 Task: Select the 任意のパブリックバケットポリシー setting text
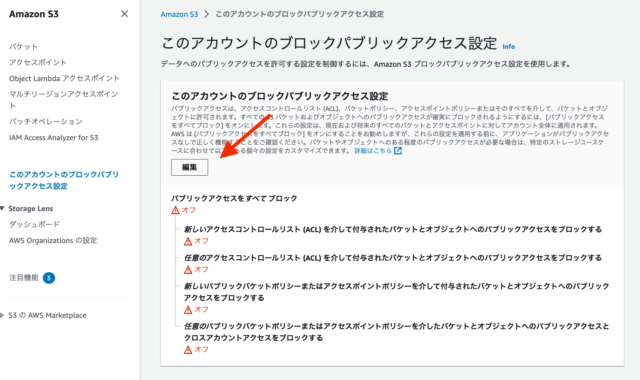(396, 332)
